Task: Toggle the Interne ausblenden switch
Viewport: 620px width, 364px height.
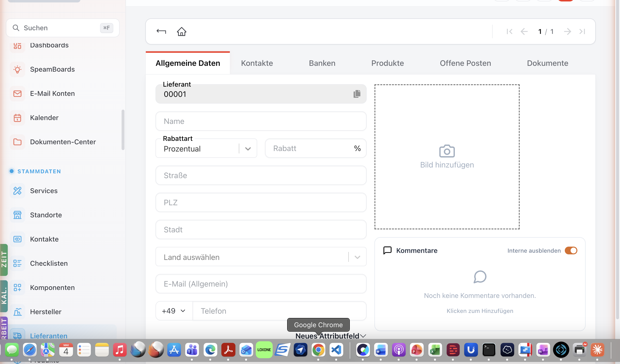Action: pyautogui.click(x=571, y=250)
